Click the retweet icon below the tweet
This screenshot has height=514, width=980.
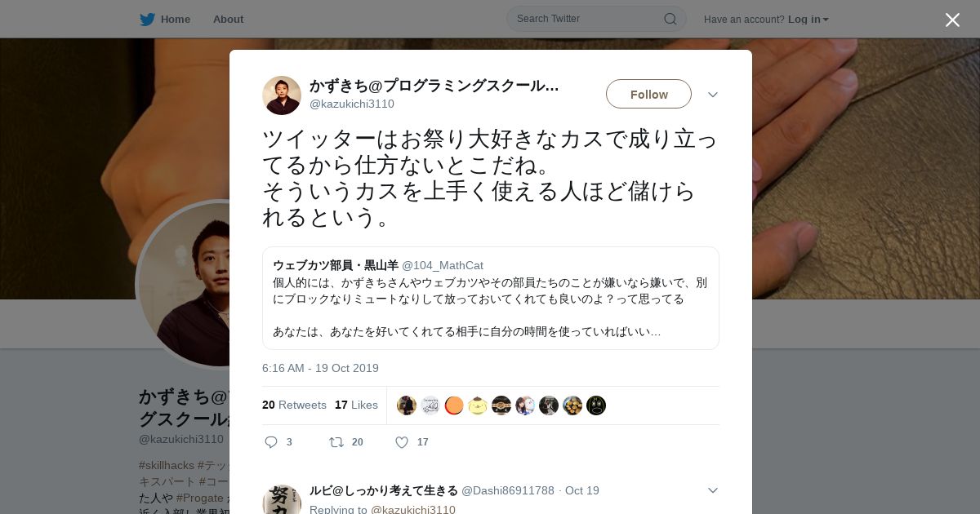tap(336, 442)
